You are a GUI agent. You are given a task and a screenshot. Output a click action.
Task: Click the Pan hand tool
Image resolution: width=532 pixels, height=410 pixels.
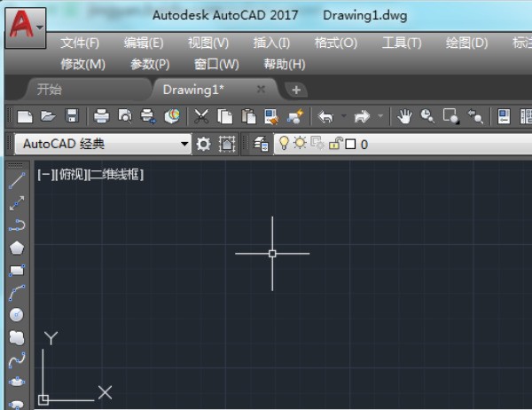point(404,116)
